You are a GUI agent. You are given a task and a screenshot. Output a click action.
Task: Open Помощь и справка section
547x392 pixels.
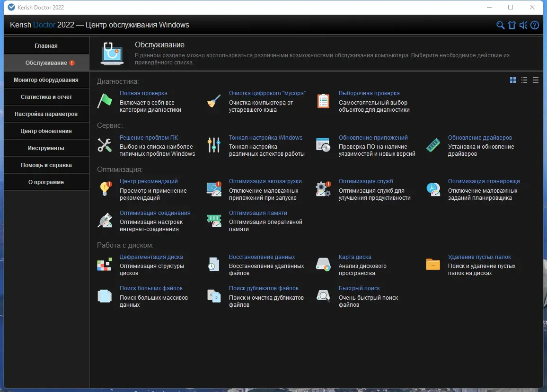46,165
